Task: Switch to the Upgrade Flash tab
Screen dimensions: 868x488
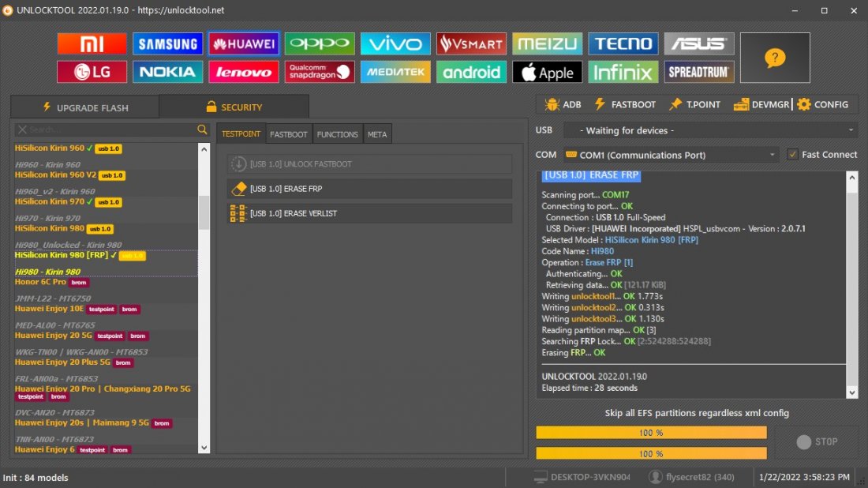Action: pyautogui.click(x=85, y=107)
